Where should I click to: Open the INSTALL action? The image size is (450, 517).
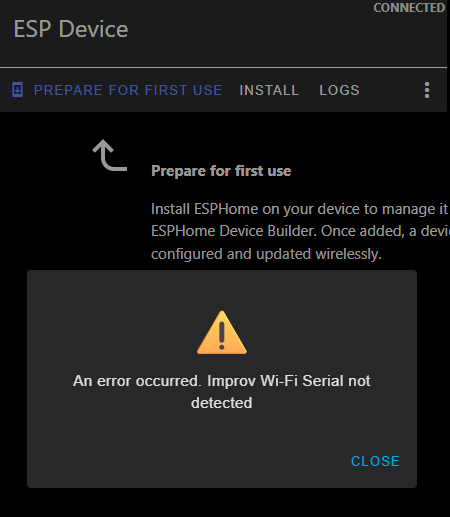[x=269, y=90]
